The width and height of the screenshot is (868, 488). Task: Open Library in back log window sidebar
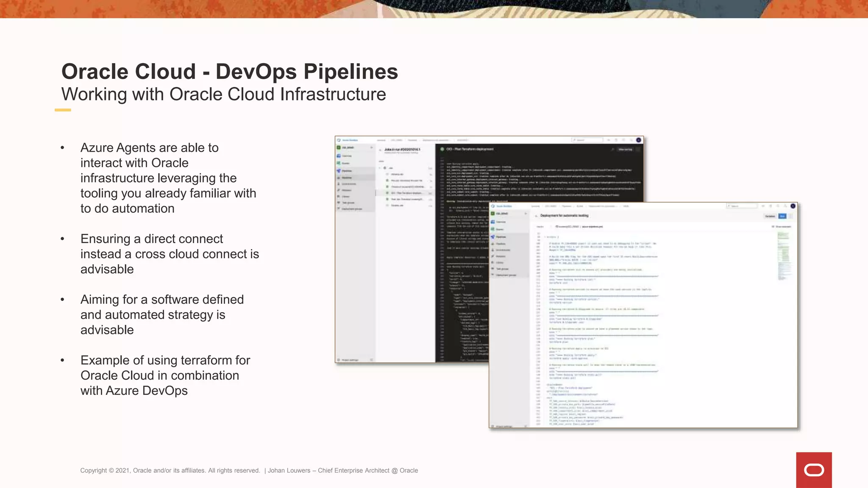[x=343, y=197]
